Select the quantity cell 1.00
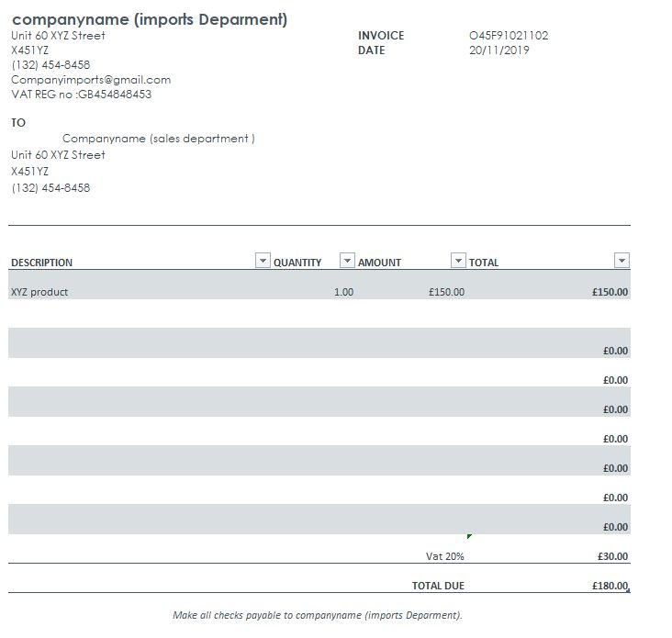Image resolution: width=672 pixels, height=638 pixels. pyautogui.click(x=343, y=292)
